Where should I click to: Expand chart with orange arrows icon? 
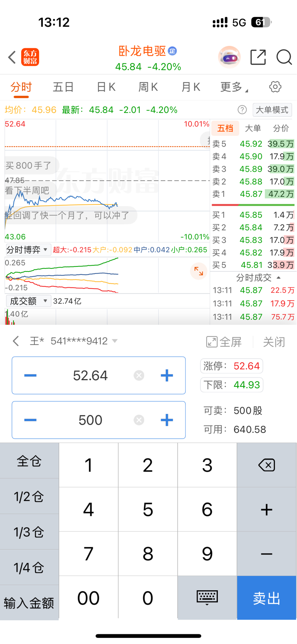click(199, 271)
